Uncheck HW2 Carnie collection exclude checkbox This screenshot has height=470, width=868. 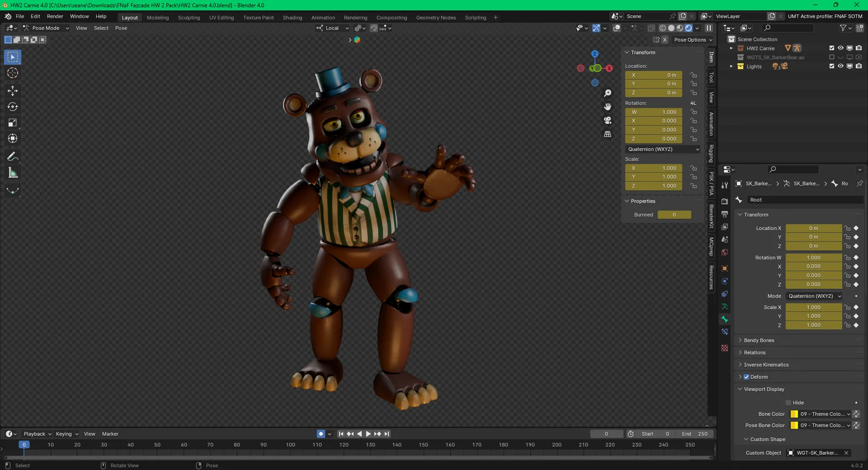point(832,48)
